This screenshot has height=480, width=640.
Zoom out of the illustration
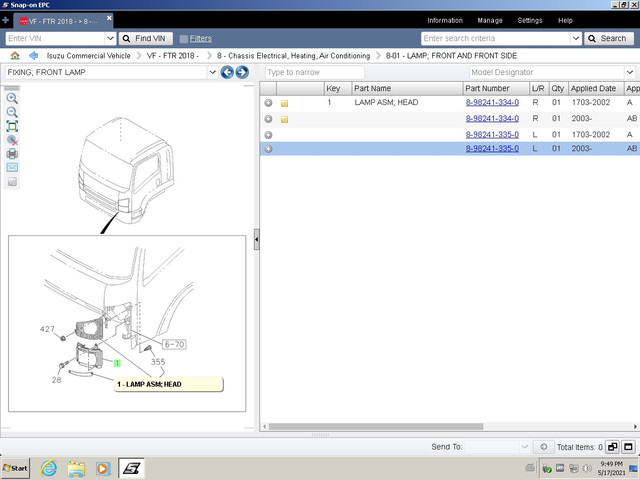(12, 112)
